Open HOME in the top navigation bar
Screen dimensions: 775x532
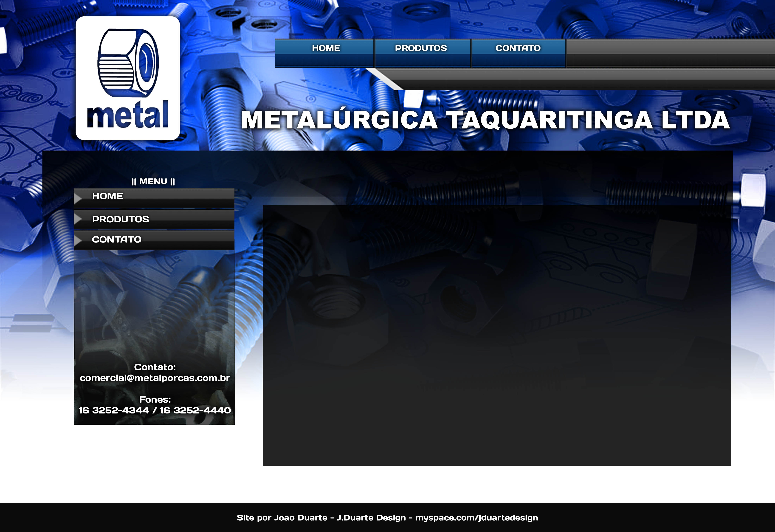[x=324, y=53]
